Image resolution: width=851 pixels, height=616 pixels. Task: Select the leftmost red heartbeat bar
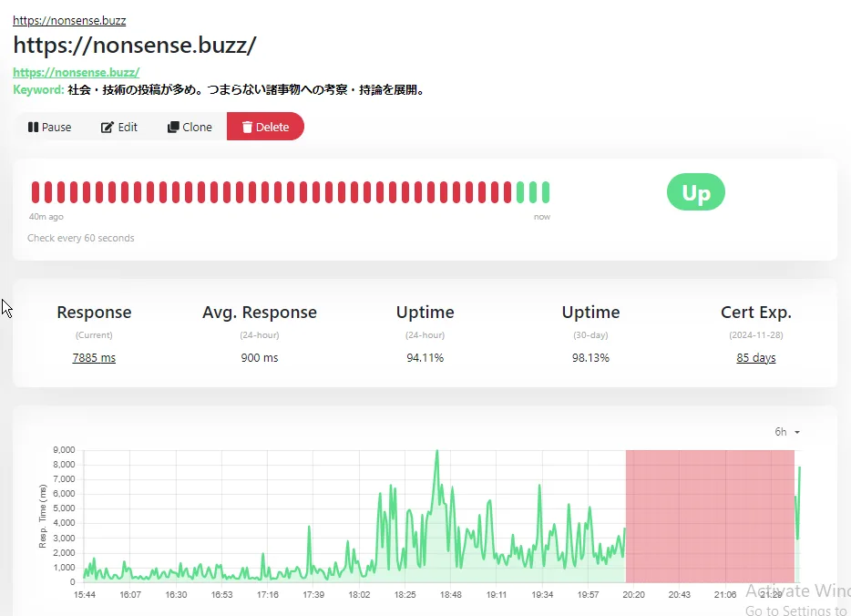[x=36, y=192]
